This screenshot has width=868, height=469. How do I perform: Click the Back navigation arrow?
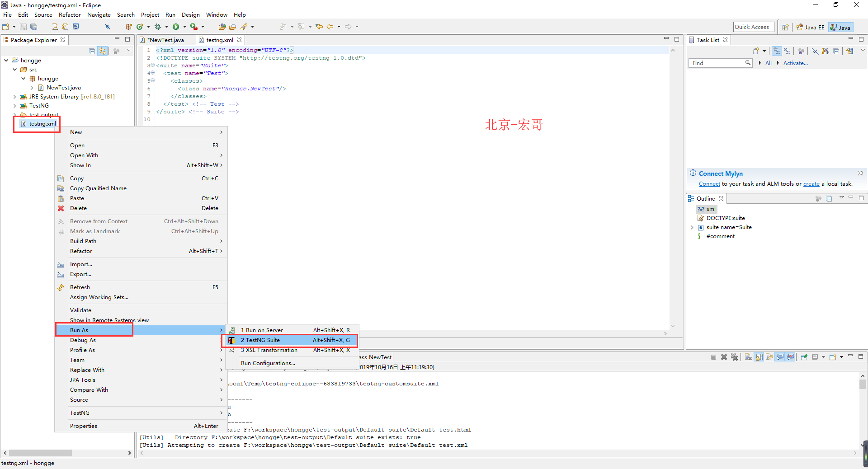click(330, 27)
